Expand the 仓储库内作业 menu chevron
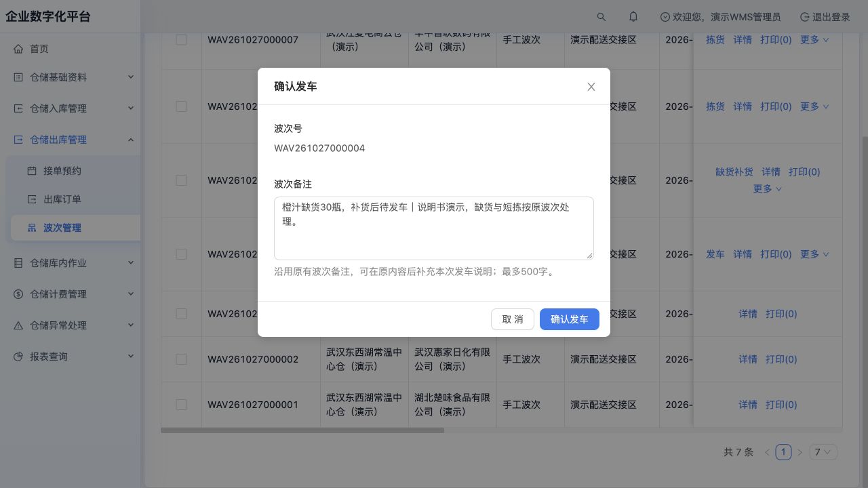The height and width of the screenshot is (488, 868). point(131,263)
